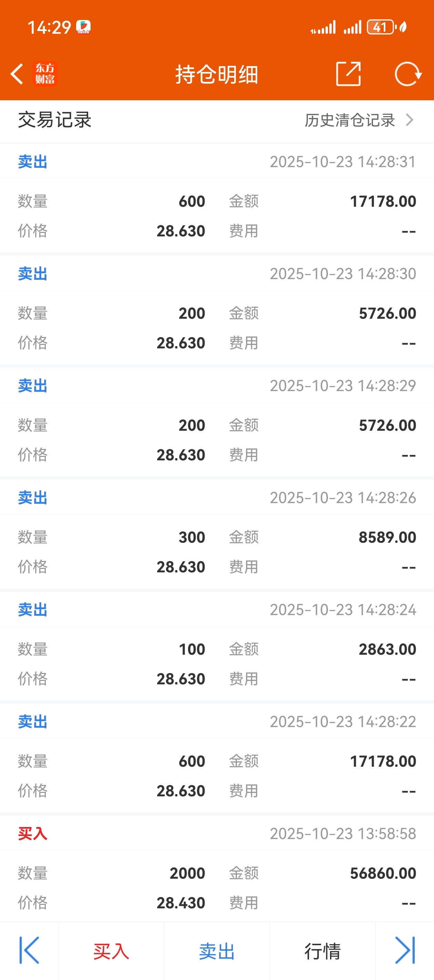Tap the back arrow icon
The height and width of the screenshot is (980, 434).
[x=17, y=74]
